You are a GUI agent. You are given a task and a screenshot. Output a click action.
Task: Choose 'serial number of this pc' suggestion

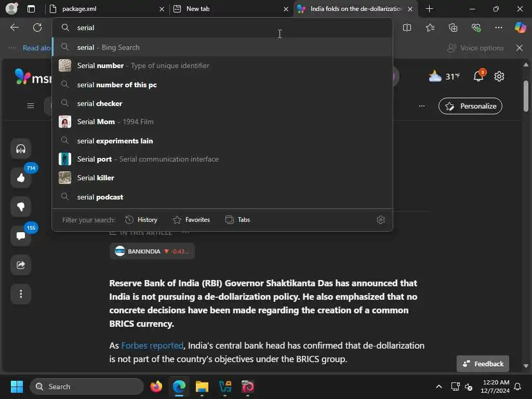tap(222, 85)
